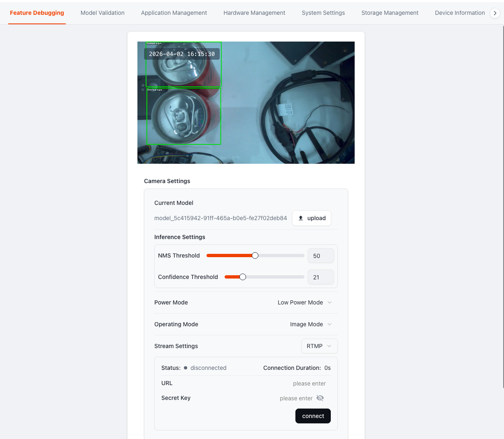The image size is (504, 439).
Task: Select the System Settings tab
Action: tap(323, 13)
